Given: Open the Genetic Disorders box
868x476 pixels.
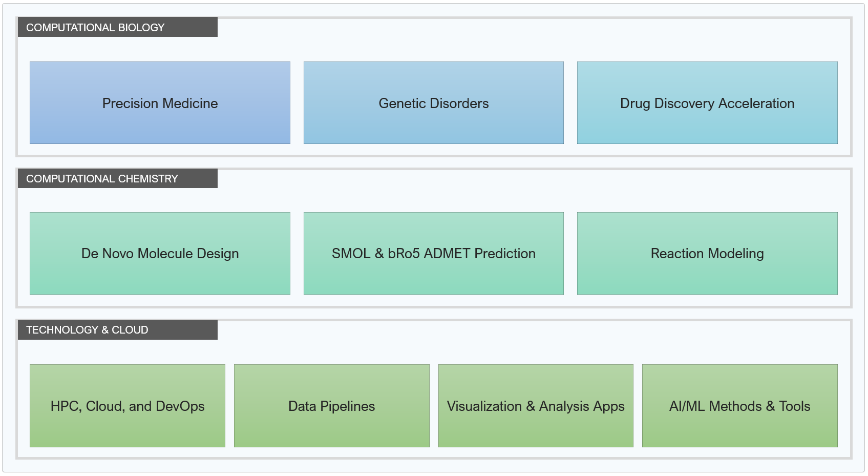Looking at the screenshot, I should click(434, 103).
